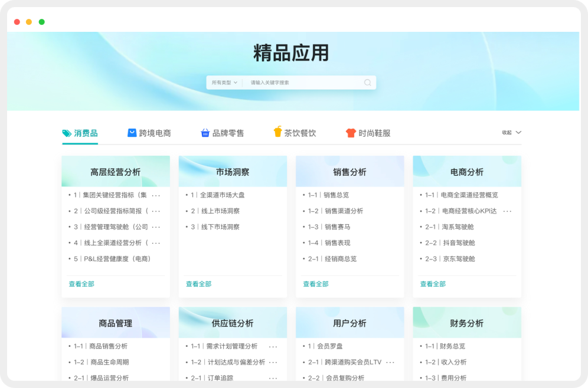The width and height of the screenshot is (588, 388).
Task: Open 销售渠道分析 in 销售分析 card
Action: coord(343,211)
